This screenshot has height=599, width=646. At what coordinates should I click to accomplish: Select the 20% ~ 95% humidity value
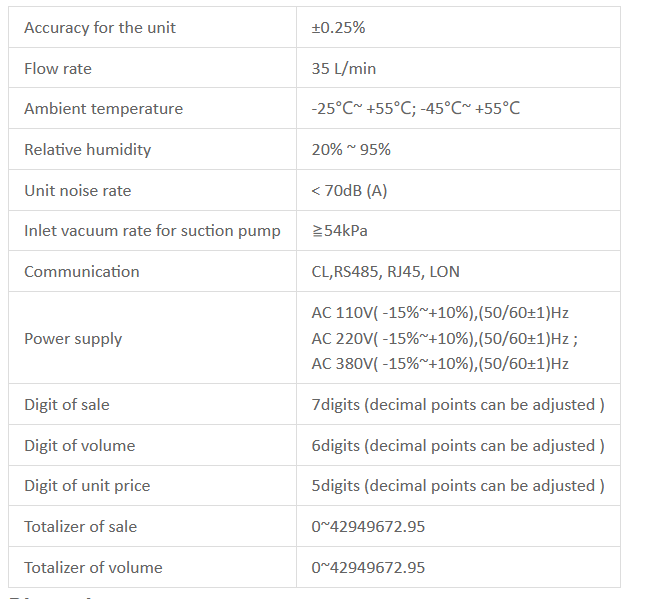click(351, 150)
